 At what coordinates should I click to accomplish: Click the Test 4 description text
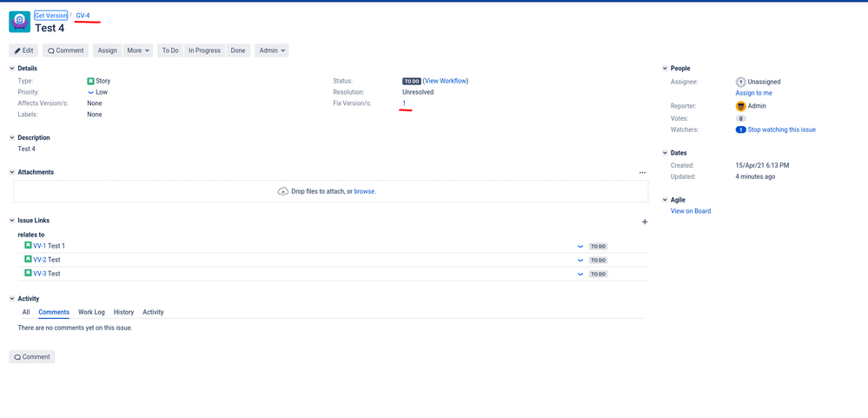pyautogui.click(x=27, y=149)
